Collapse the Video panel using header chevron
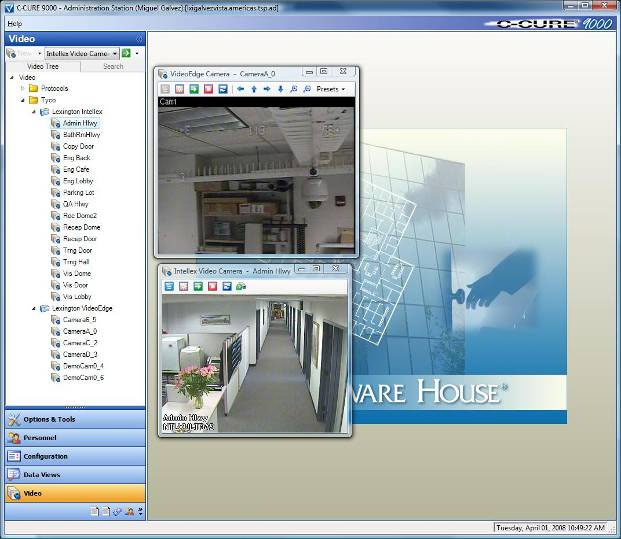 pyautogui.click(x=139, y=39)
